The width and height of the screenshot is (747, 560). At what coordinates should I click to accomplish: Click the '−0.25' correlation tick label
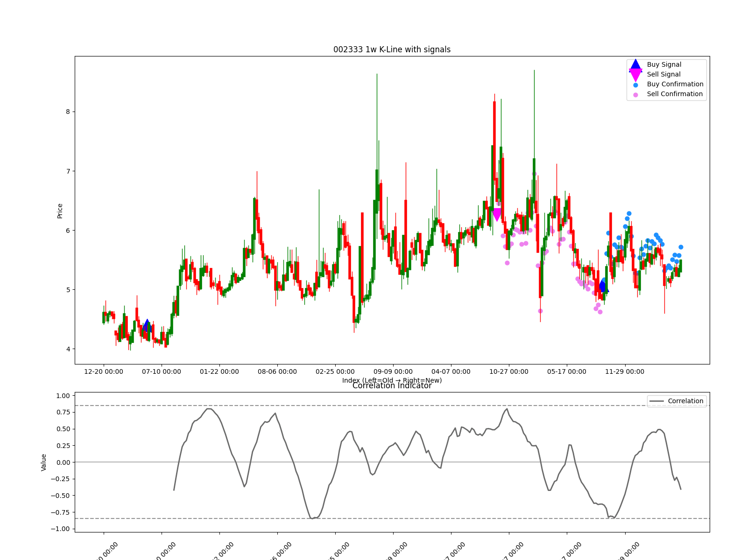(60, 479)
